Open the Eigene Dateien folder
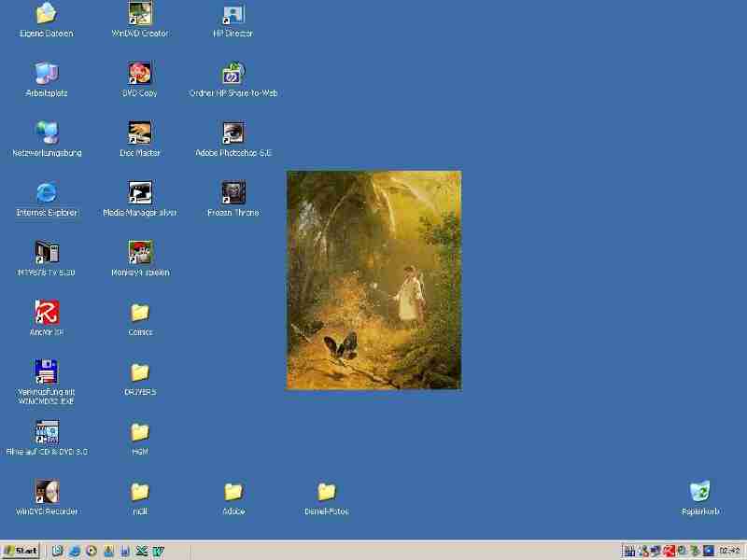This screenshot has height=560, width=747. click(47, 14)
